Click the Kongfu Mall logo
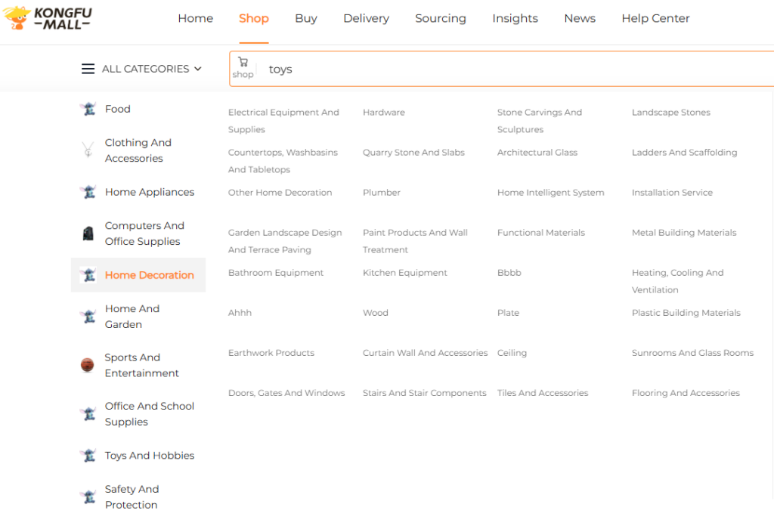Screen dimensions: 774x532 point(48,18)
